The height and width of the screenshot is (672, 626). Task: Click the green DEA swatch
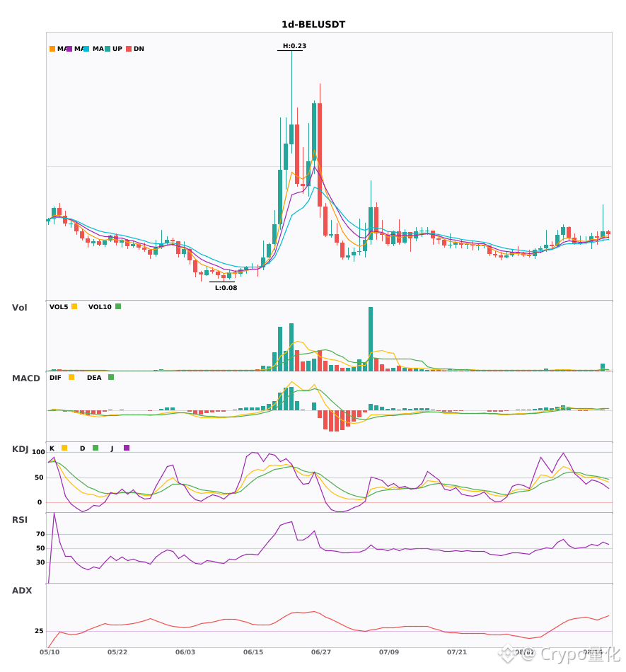(x=111, y=377)
